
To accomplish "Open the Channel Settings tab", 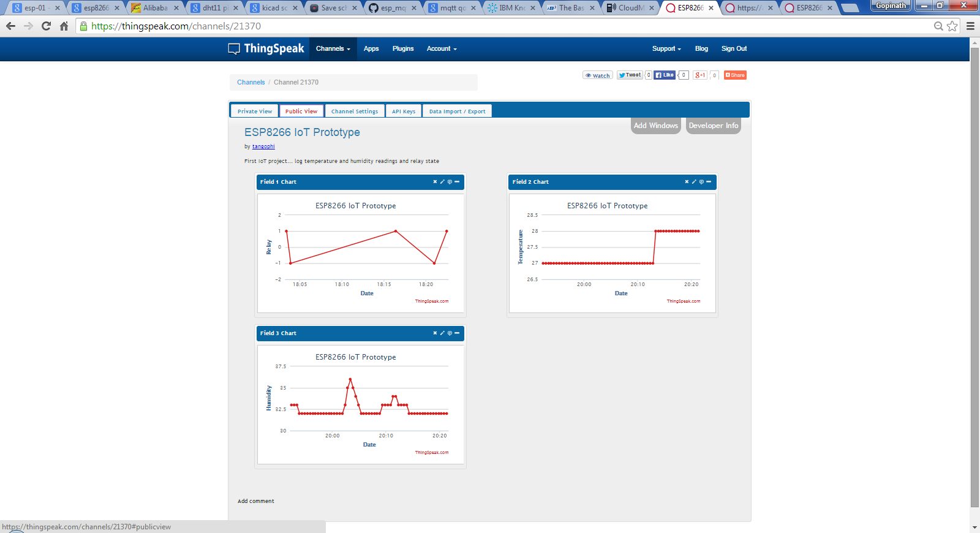I will [x=355, y=111].
